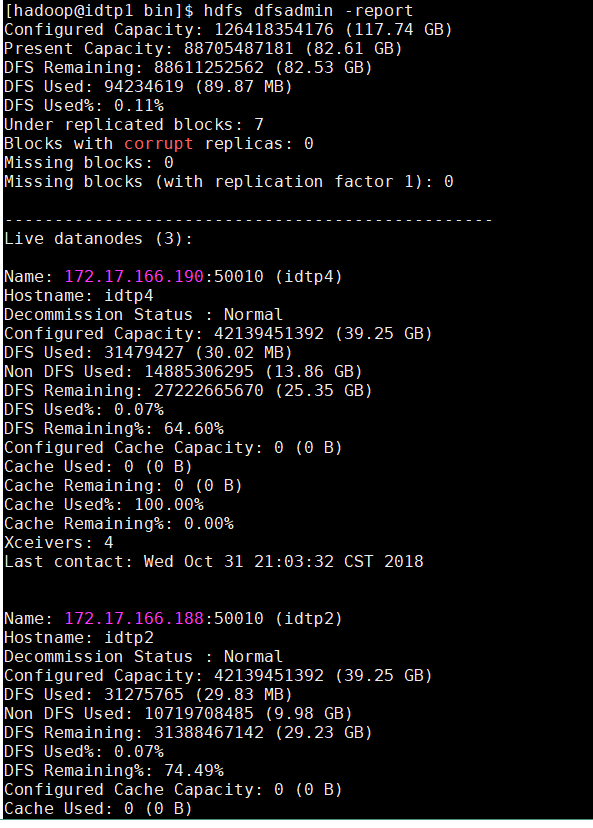
Task: Click the Hostname: idtp4 line
Action: (79, 296)
